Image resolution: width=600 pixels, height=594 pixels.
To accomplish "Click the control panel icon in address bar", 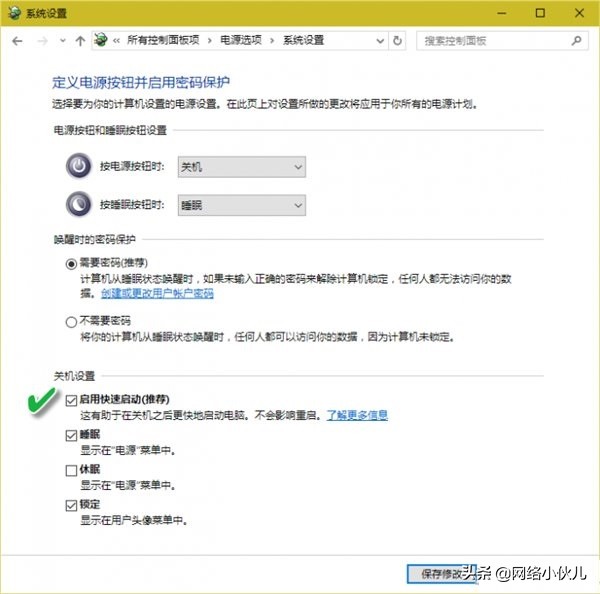I will click(101, 40).
